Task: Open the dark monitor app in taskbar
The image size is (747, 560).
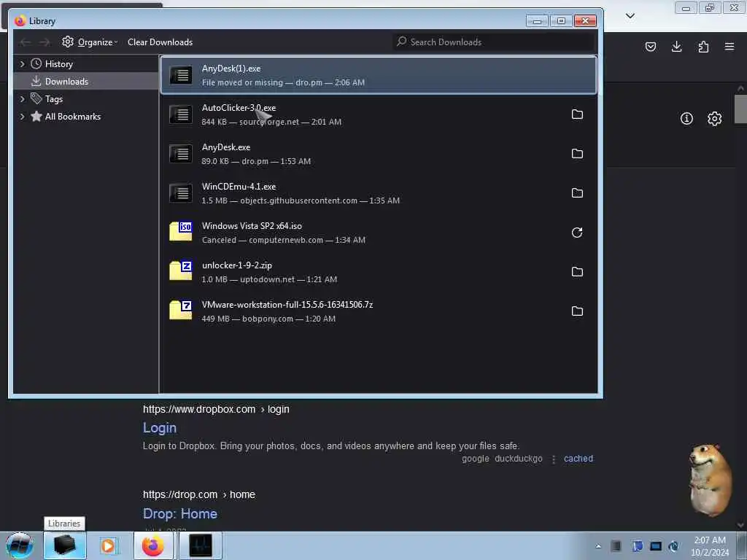Action: pos(200,545)
